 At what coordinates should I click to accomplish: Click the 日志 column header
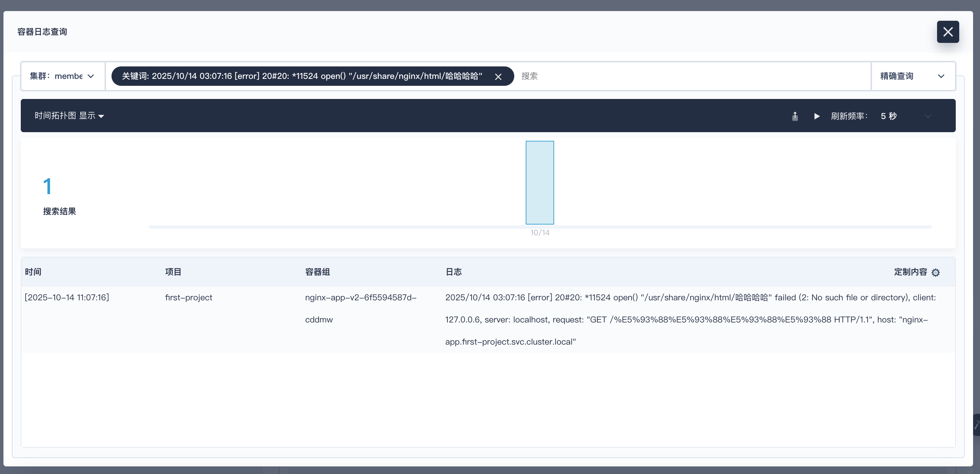point(454,272)
